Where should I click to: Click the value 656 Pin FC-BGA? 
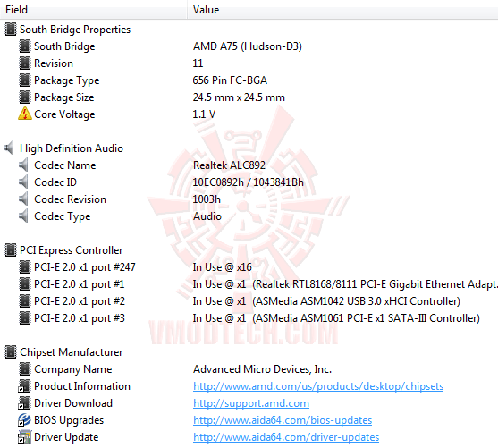coord(230,80)
